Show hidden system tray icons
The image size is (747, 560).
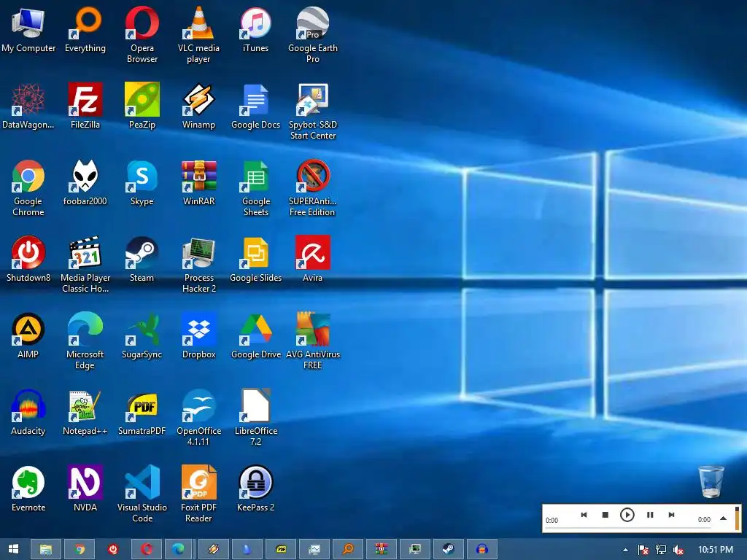[625, 550]
